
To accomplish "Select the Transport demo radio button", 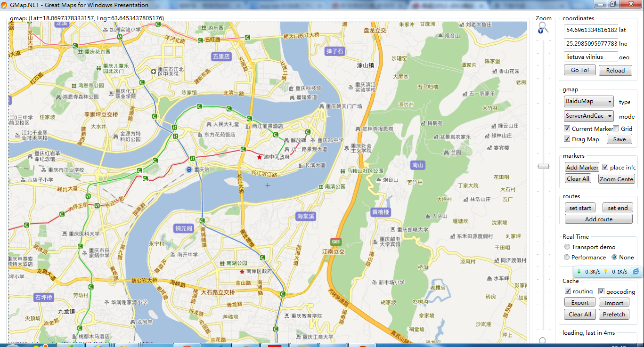I will pyautogui.click(x=567, y=247).
